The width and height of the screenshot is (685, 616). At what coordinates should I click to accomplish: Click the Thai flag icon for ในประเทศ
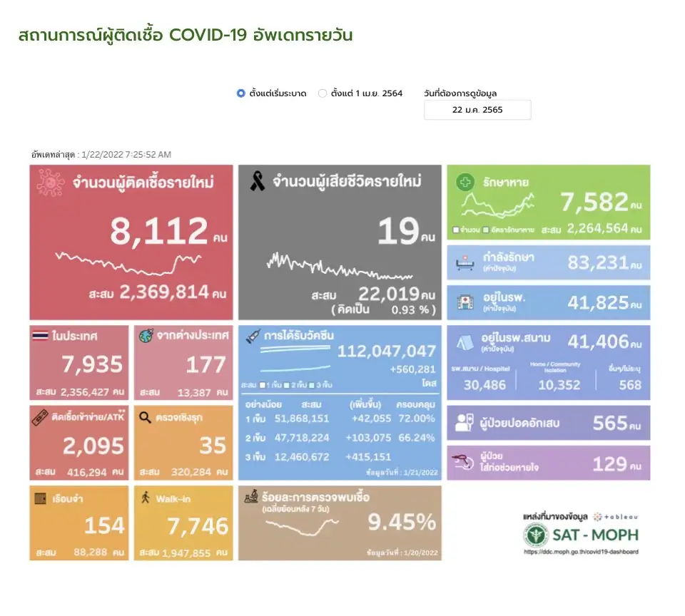[x=40, y=335]
